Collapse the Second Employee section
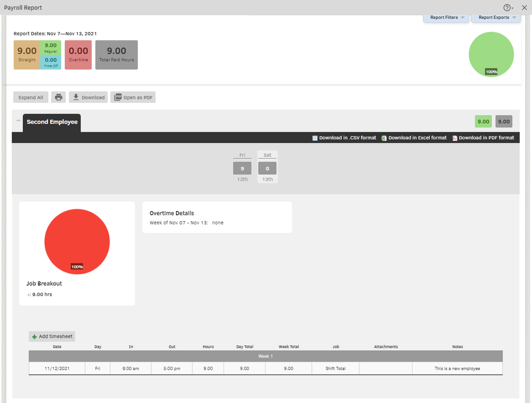 (x=18, y=120)
